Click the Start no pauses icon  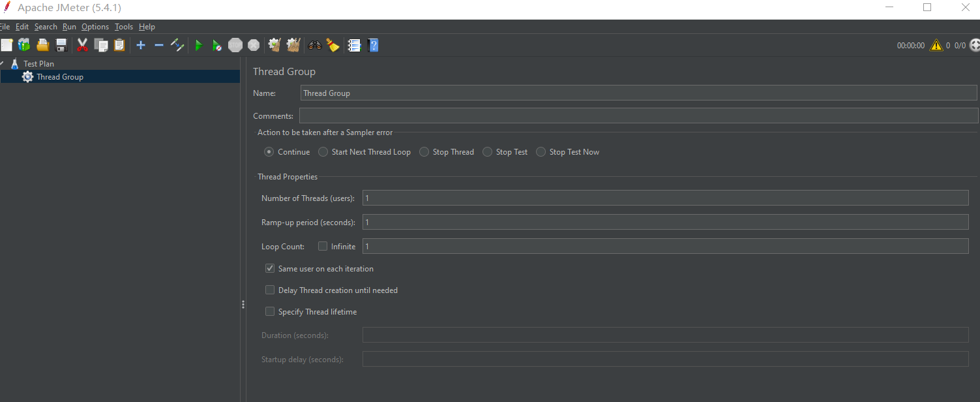click(x=217, y=45)
